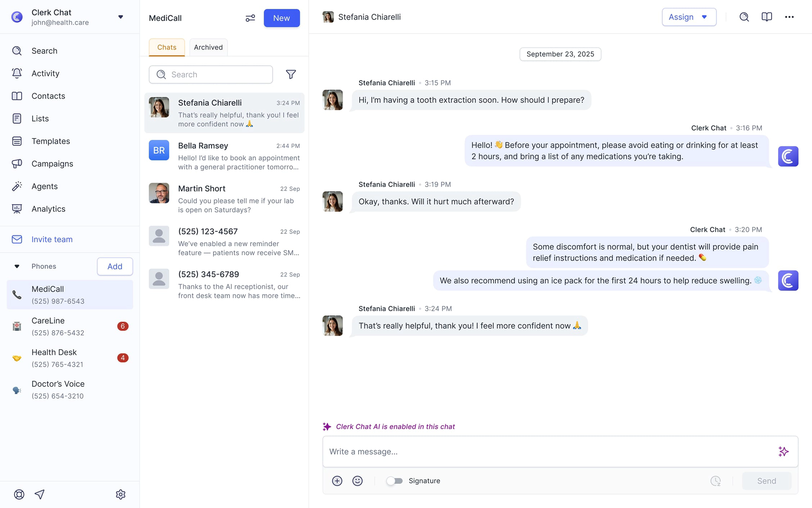812x508 pixels.
Task: Click the New button
Action: click(281, 18)
